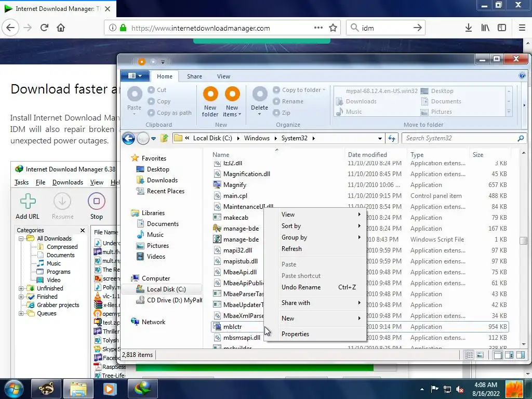Open Explorer help question mark icon

click(522, 75)
